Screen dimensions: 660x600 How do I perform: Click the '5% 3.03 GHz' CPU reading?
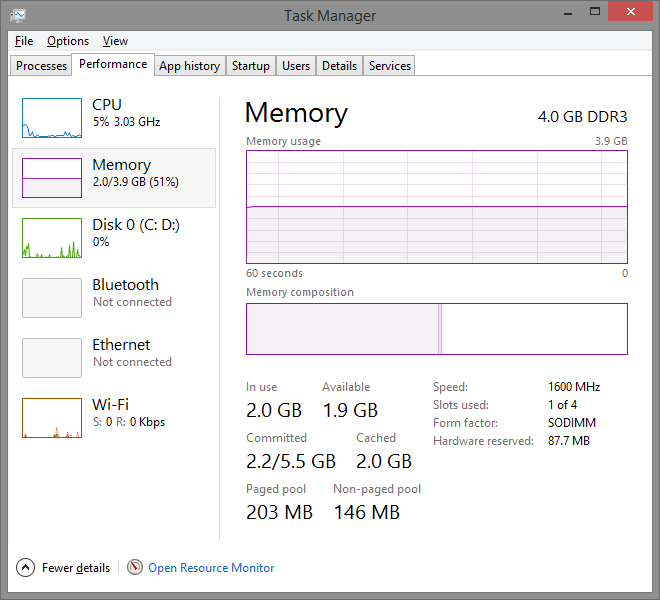pos(126,122)
